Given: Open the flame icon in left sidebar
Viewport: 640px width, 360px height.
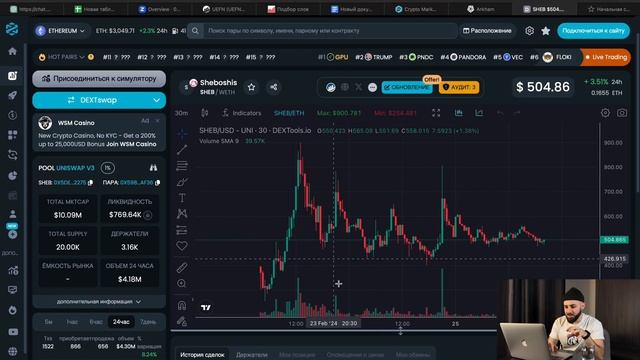Looking at the screenshot, I should (x=13, y=310).
